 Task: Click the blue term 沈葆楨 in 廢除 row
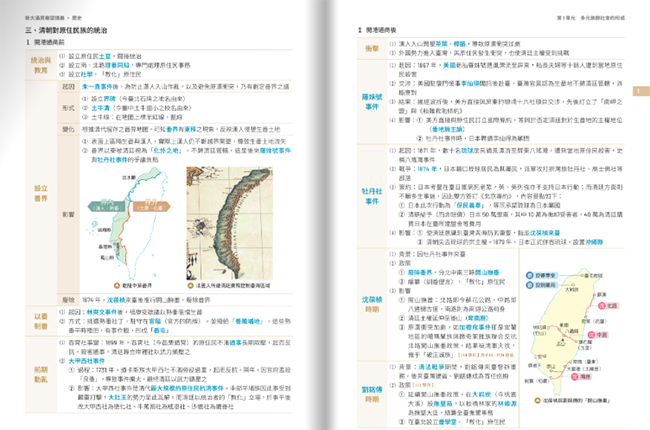pyautogui.click(x=116, y=300)
